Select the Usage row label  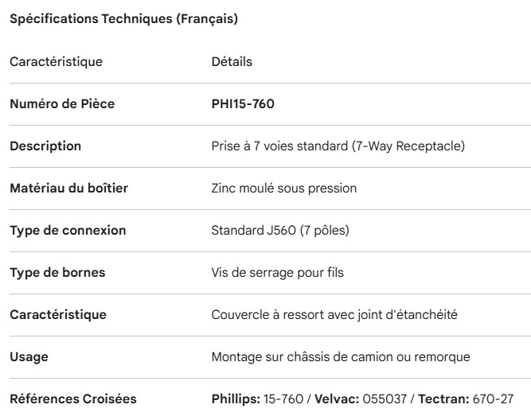(x=29, y=357)
